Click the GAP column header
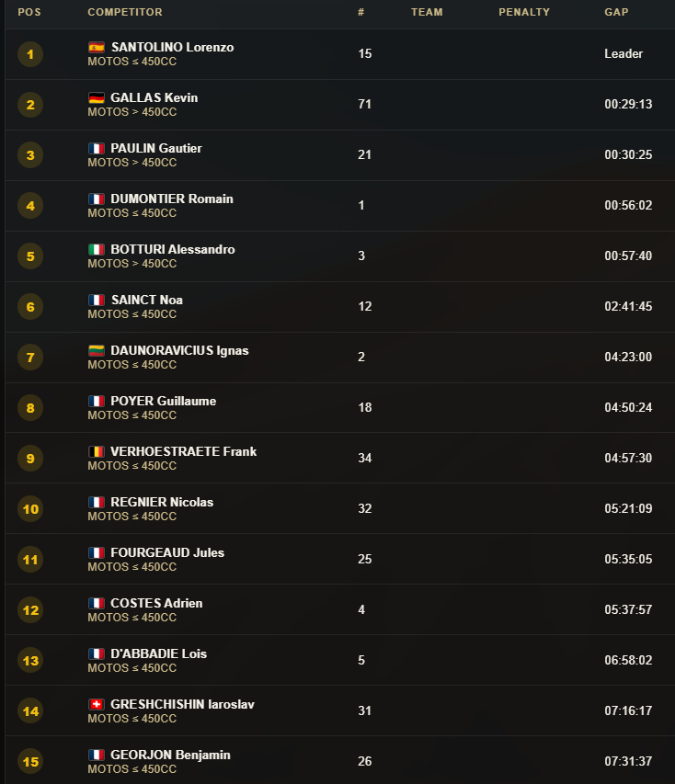Viewport: 675px width, 784px height. tap(616, 12)
